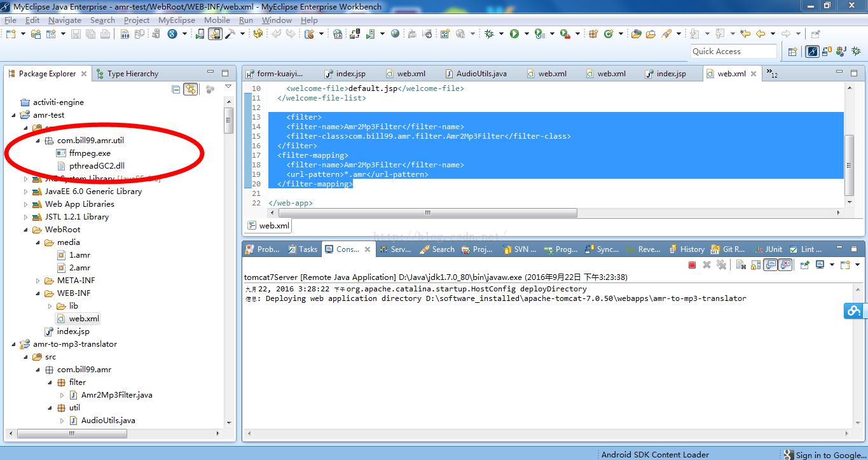Viewport: 868px width, 460px height.
Task: Open the Window menu
Action: coord(277,20)
